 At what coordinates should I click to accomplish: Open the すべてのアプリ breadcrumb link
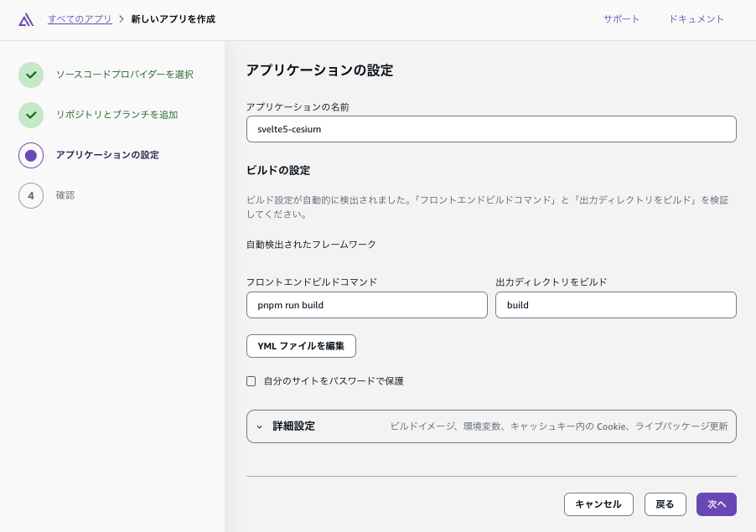tap(80, 19)
